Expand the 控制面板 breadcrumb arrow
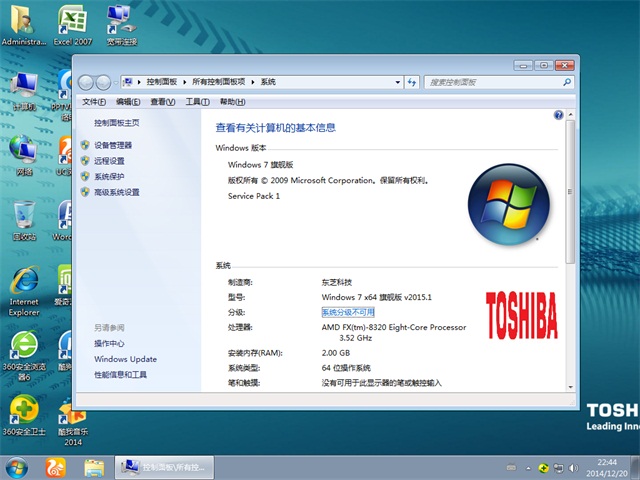This screenshot has width=640, height=480. pos(182,82)
